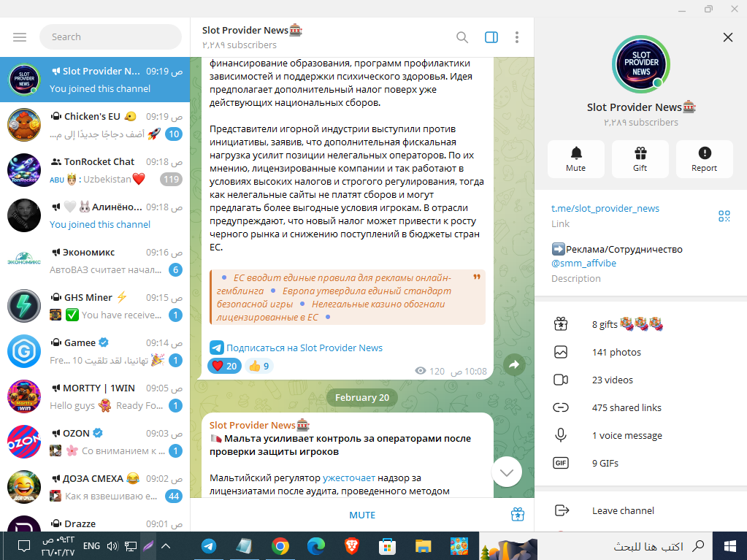Viewport: 747px width, 560px height.
Task: Toggle the right info side panel
Action: coord(491,37)
